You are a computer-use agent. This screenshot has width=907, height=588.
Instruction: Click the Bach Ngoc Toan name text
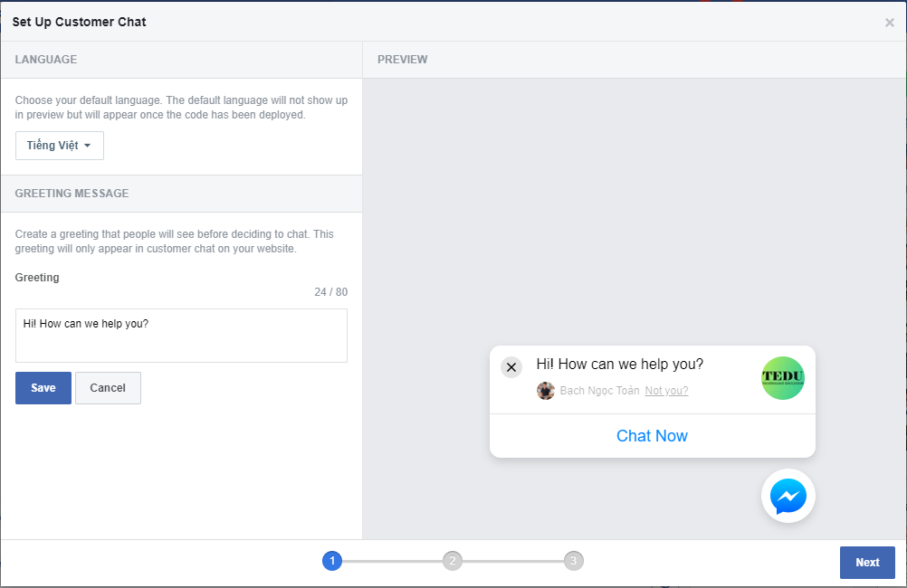coord(599,391)
